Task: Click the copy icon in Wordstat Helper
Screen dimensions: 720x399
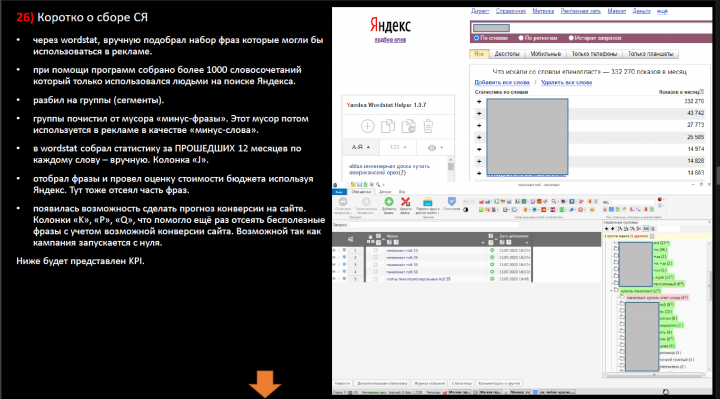Action: [388, 126]
